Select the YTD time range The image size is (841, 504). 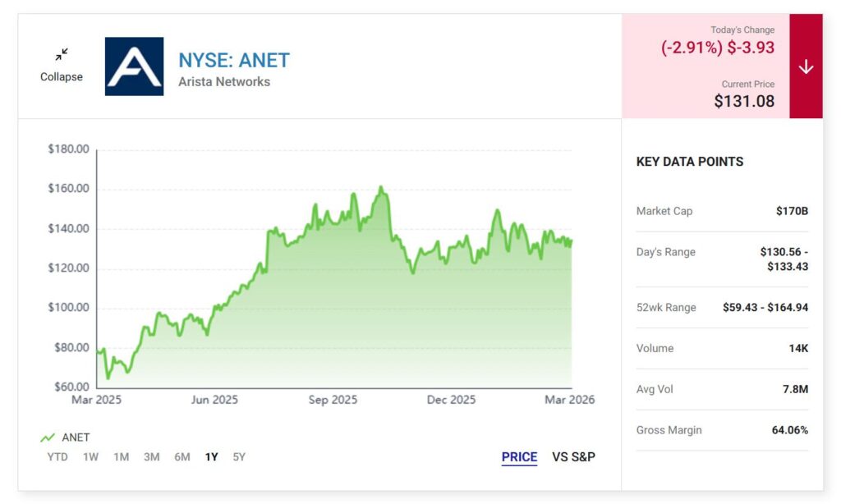coord(57,457)
